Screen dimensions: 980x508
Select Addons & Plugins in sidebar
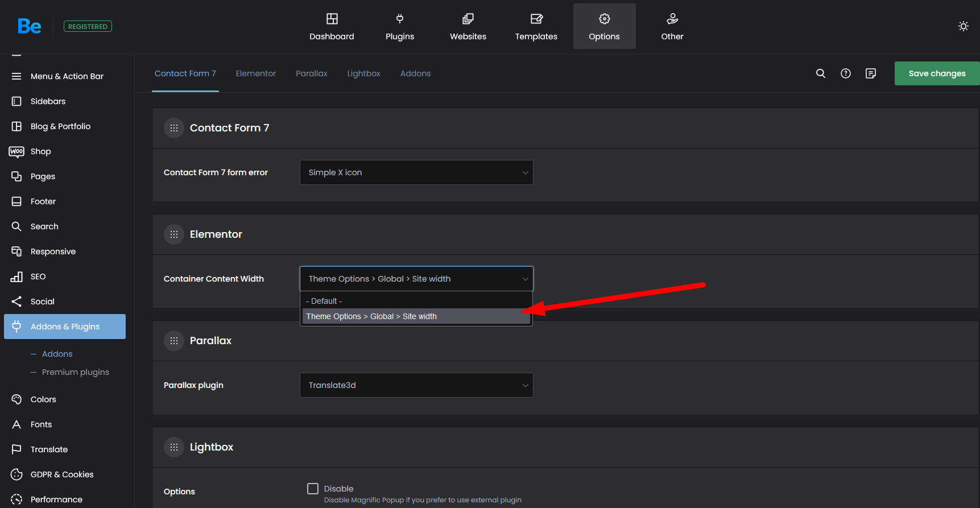coord(65,327)
